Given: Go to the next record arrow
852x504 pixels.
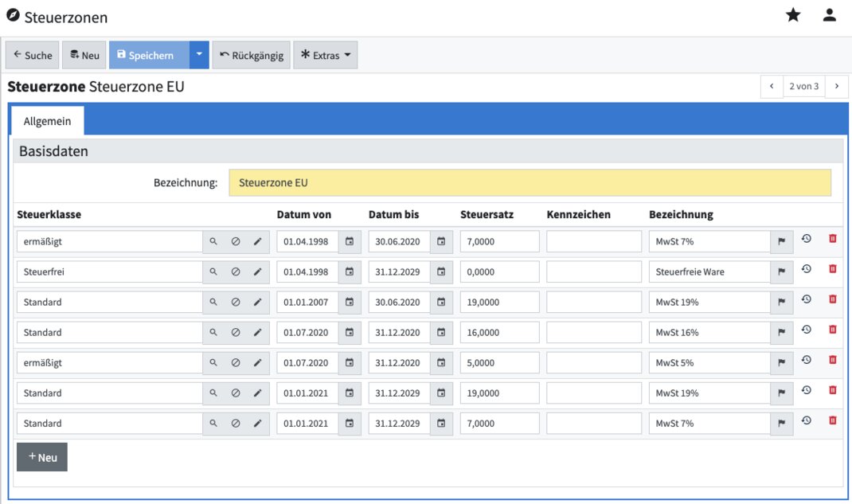Looking at the screenshot, I should 836,86.
